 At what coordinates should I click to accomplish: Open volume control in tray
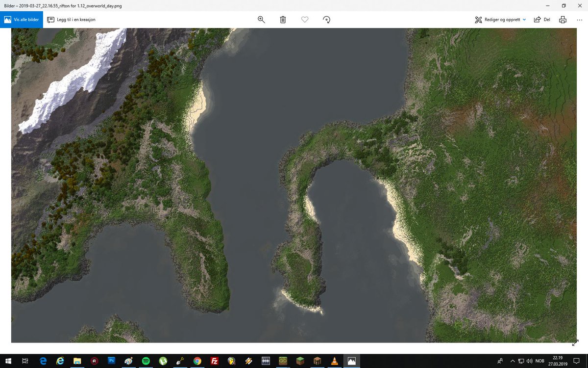point(530,361)
